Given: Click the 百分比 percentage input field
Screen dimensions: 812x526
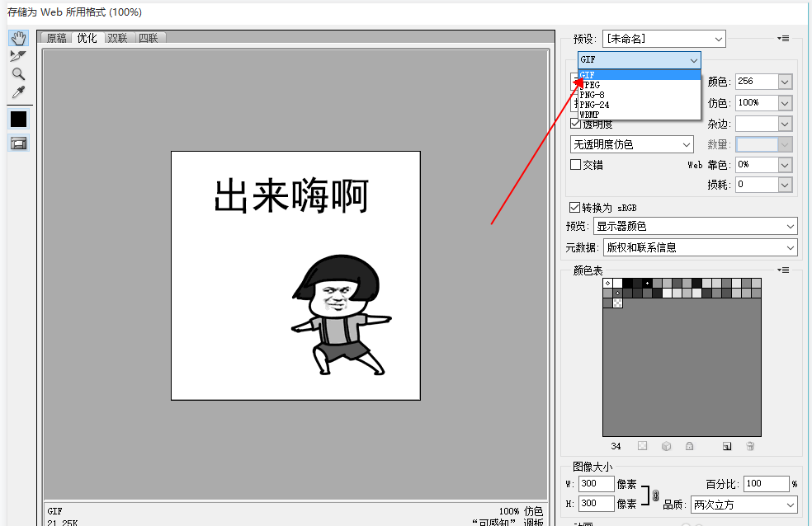Looking at the screenshot, I should point(766,484).
